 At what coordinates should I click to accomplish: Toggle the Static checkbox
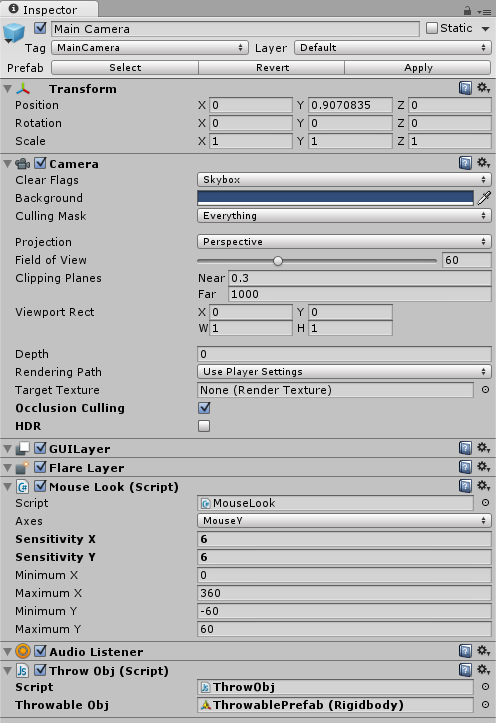(x=431, y=28)
